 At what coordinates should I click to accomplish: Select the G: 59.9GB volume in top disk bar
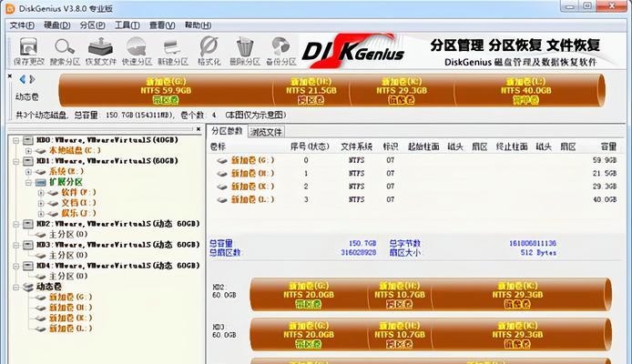(x=166, y=90)
